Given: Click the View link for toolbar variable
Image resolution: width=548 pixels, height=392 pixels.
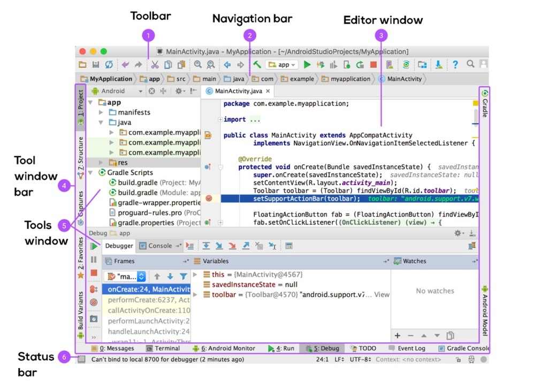Looking at the screenshot, I should coord(382,295).
